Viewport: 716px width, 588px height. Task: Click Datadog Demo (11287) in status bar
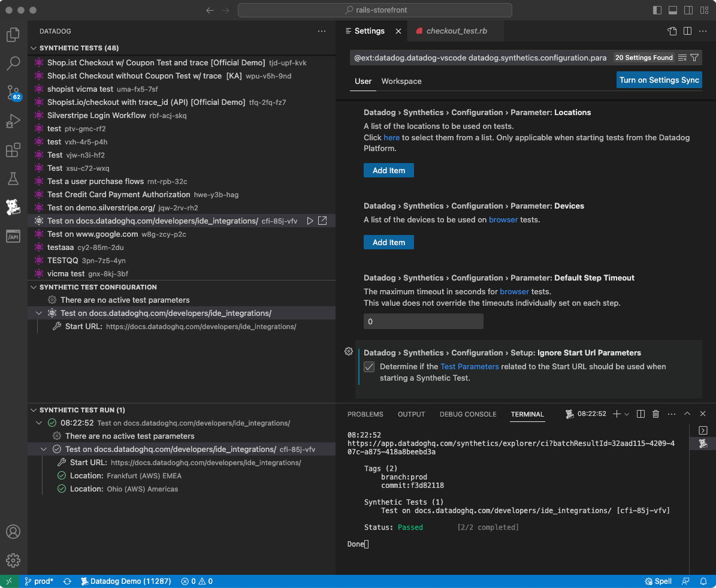[x=126, y=581]
